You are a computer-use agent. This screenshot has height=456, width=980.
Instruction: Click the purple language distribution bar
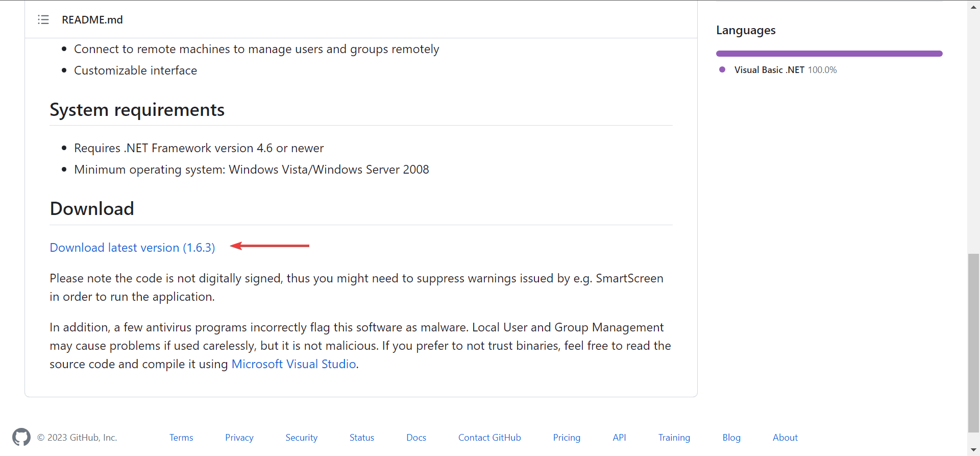(x=828, y=53)
